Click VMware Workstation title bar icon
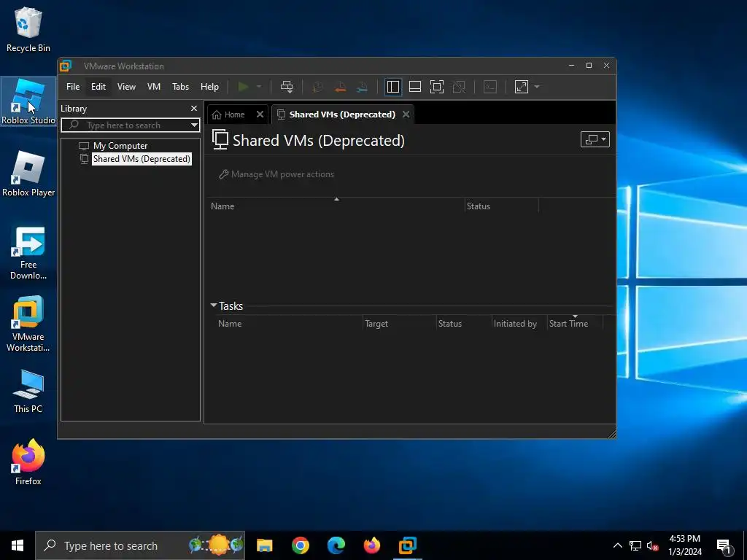The image size is (747, 560). [x=66, y=66]
